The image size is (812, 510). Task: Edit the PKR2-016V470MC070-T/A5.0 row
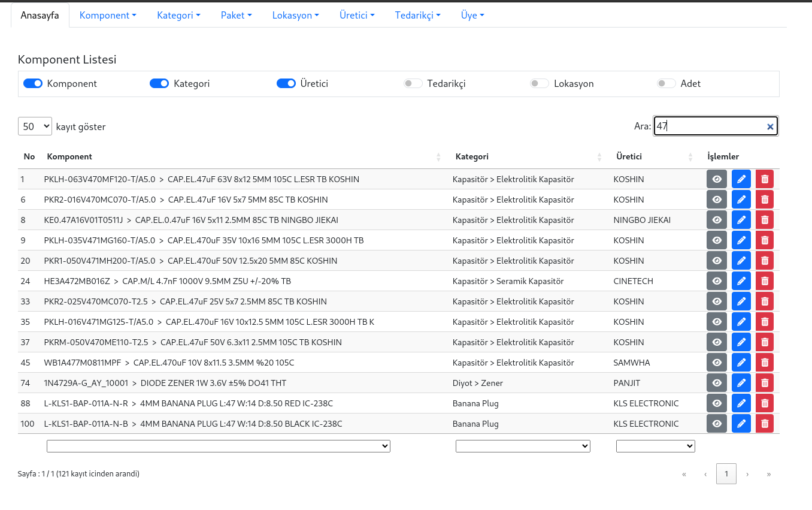(741, 200)
